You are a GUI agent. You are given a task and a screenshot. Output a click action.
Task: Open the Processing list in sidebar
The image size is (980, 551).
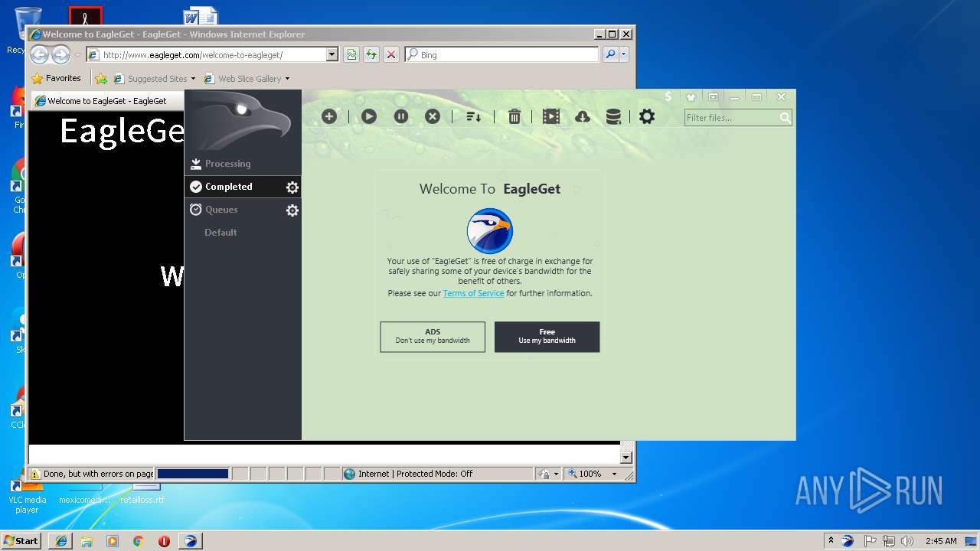tap(243, 164)
